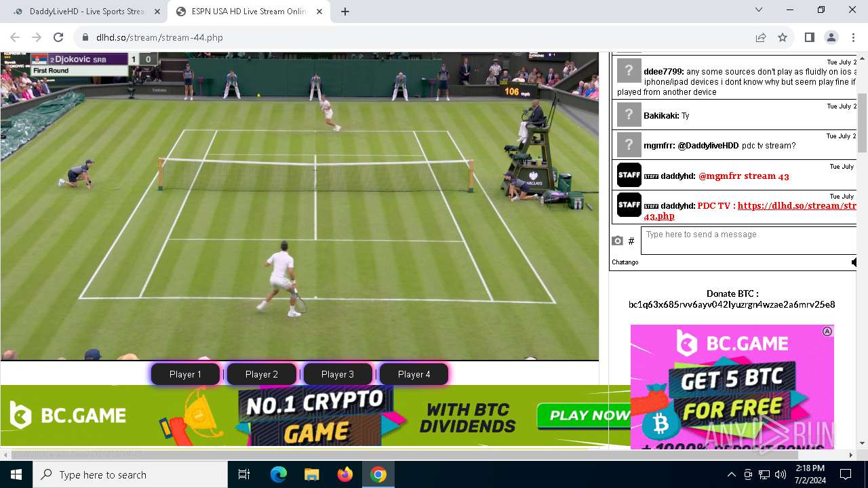Click the BTC donation address text
Screen dimensions: 868x488
pyautogui.click(x=732, y=304)
